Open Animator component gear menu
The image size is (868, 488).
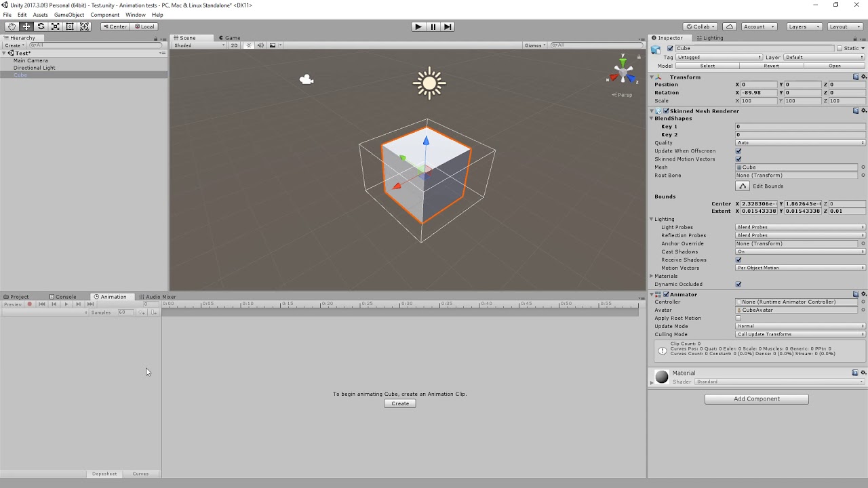[x=863, y=294]
